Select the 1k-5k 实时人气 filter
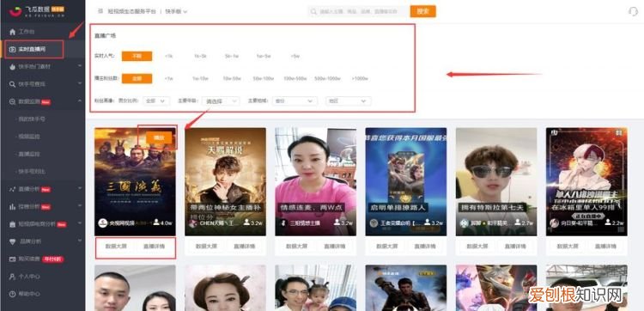Image resolution: width=644 pixels, height=311 pixels. (199, 56)
